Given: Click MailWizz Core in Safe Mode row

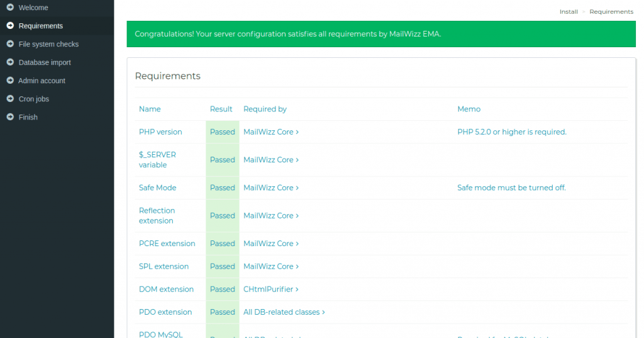Looking at the screenshot, I should click(270, 188).
